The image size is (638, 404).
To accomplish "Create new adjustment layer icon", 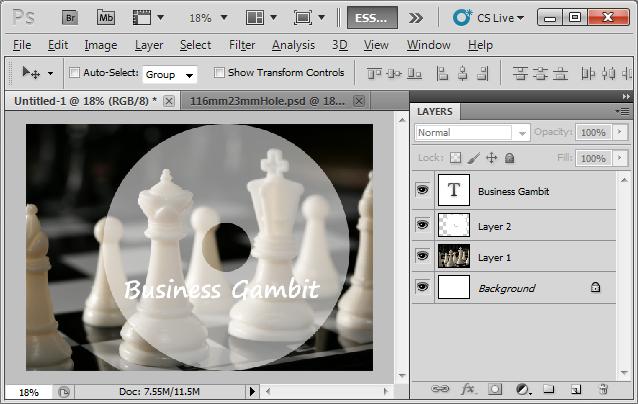I will pyautogui.click(x=522, y=388).
